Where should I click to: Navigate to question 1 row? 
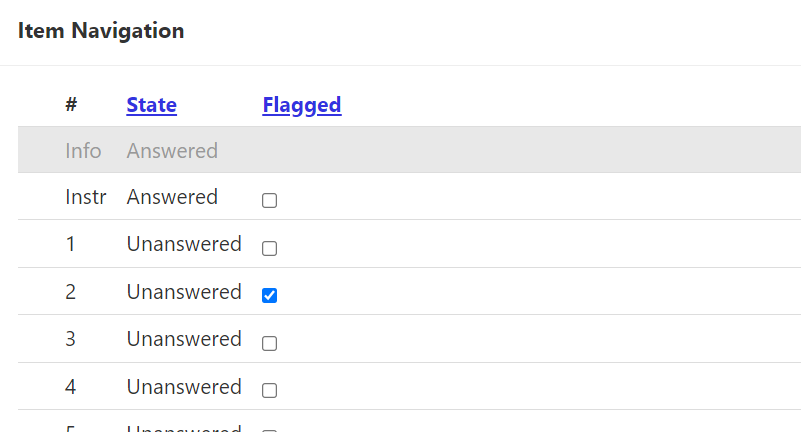tap(70, 244)
